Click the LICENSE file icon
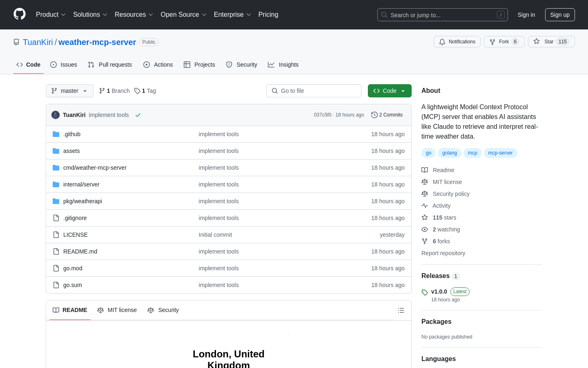The width and height of the screenshot is (588, 368). (x=56, y=235)
